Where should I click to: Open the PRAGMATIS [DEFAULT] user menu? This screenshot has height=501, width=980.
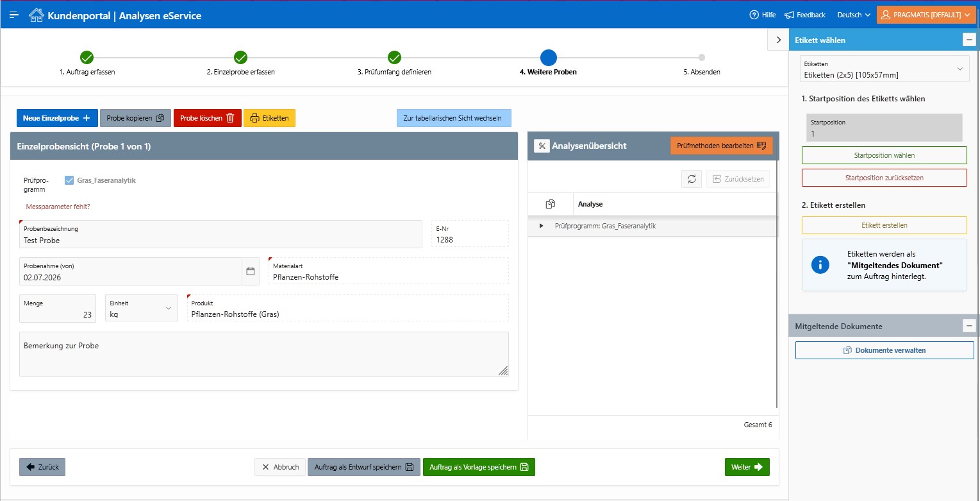926,15
